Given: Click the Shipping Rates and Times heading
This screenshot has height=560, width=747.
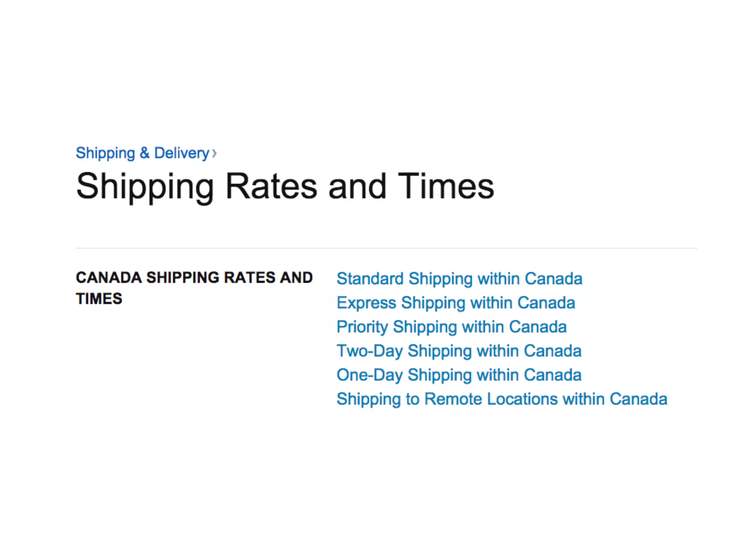Looking at the screenshot, I should click(285, 187).
